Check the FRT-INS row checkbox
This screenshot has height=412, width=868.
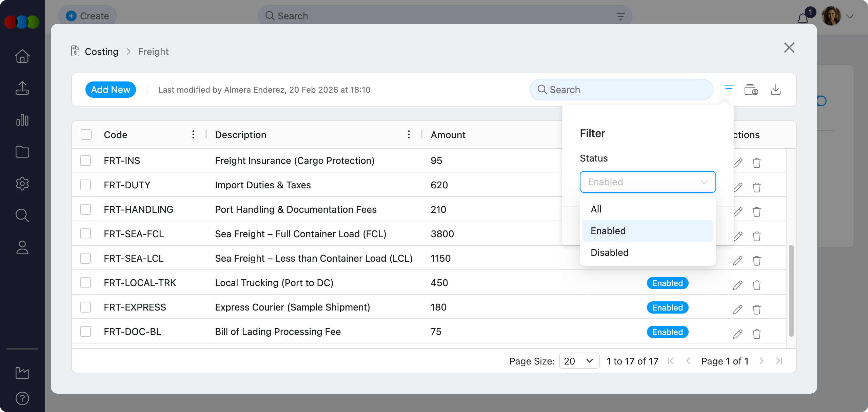85,161
